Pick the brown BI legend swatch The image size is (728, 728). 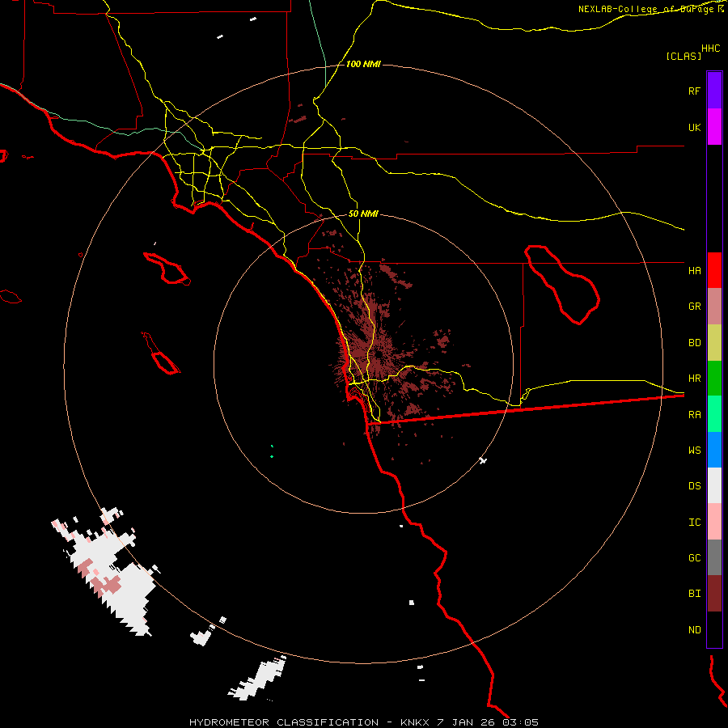[714, 594]
